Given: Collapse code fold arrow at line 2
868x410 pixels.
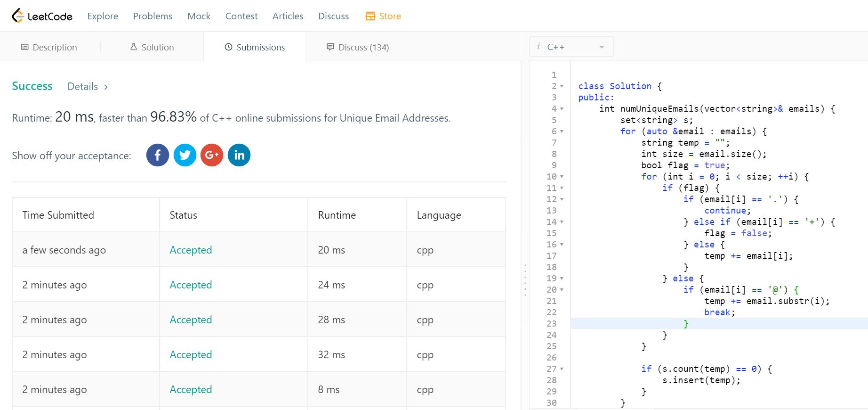Looking at the screenshot, I should (562, 86).
